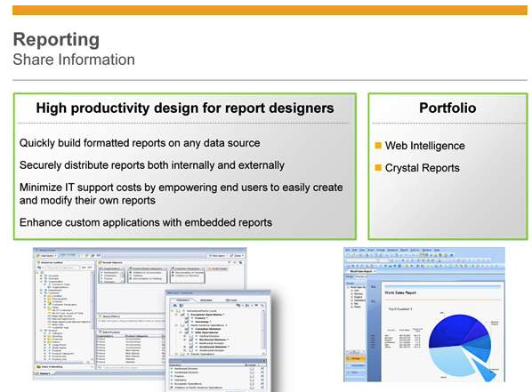The height and width of the screenshot is (392, 532).
Task: Select the orange highlighted button in report side panel
Action: tap(355, 359)
